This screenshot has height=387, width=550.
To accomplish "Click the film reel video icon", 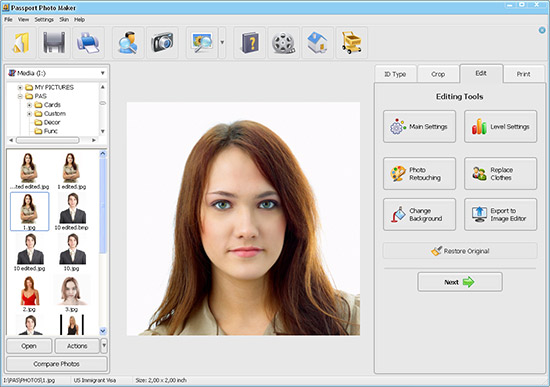I will [x=284, y=43].
